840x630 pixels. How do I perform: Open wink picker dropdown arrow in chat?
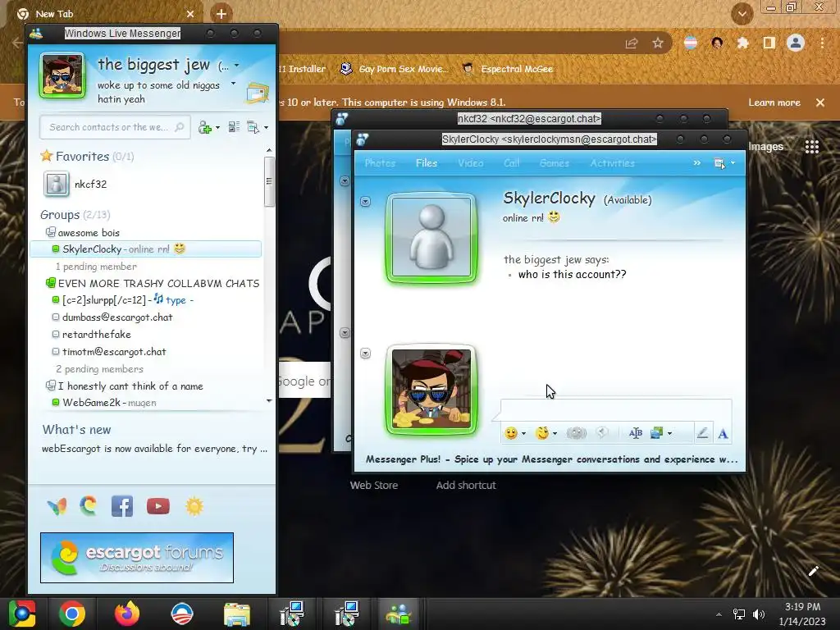point(555,433)
